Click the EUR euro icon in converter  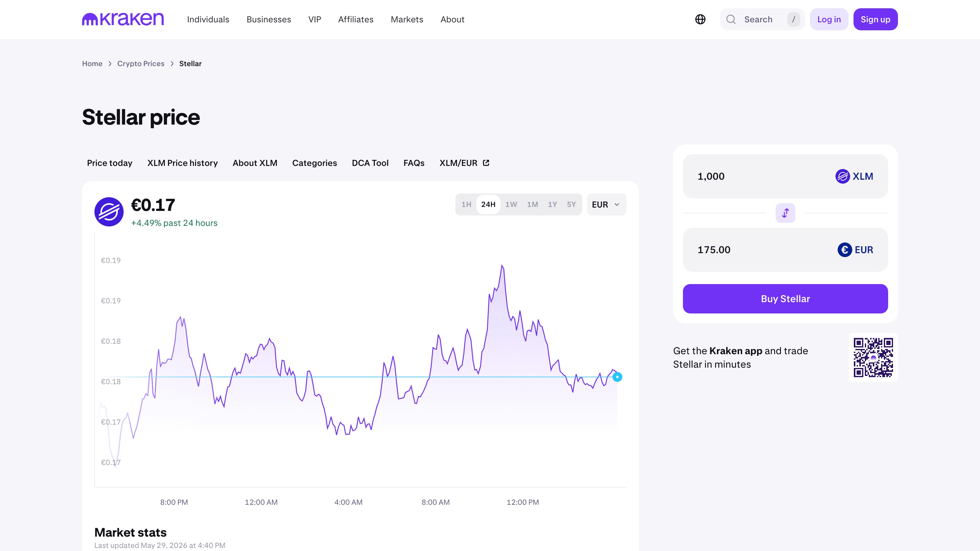pos(845,250)
